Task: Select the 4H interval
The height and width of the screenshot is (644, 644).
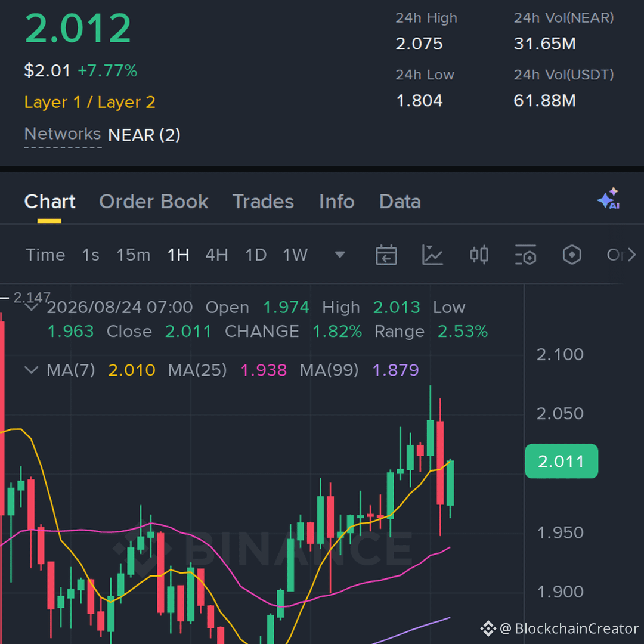Action: coord(217,255)
